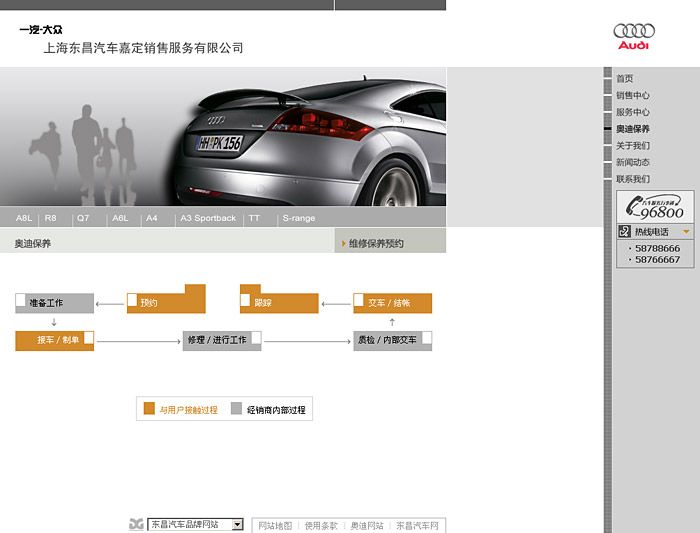Open 首页 in the side menu
Image resolution: width=700 pixels, height=533 pixels.
click(x=625, y=79)
